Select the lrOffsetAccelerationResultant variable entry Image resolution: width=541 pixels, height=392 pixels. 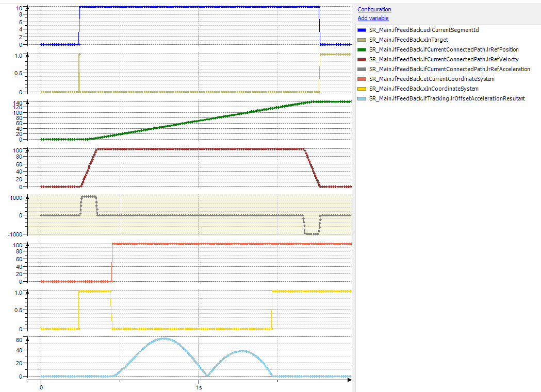pos(447,98)
